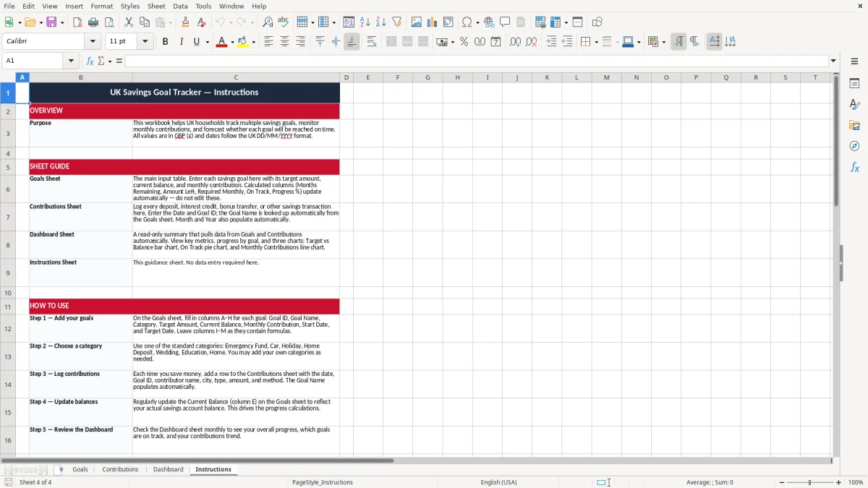Open the Sheet menu
The height and width of the screenshot is (488, 868).
click(x=156, y=6)
